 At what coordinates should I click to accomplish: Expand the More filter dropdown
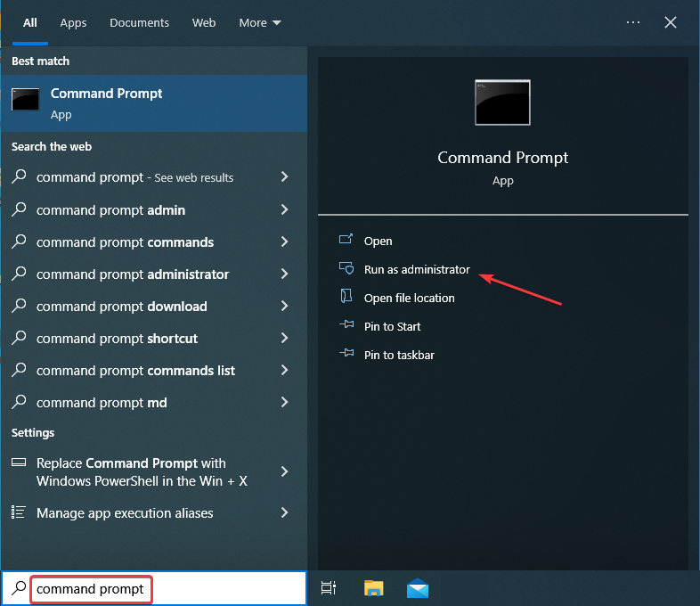point(260,22)
